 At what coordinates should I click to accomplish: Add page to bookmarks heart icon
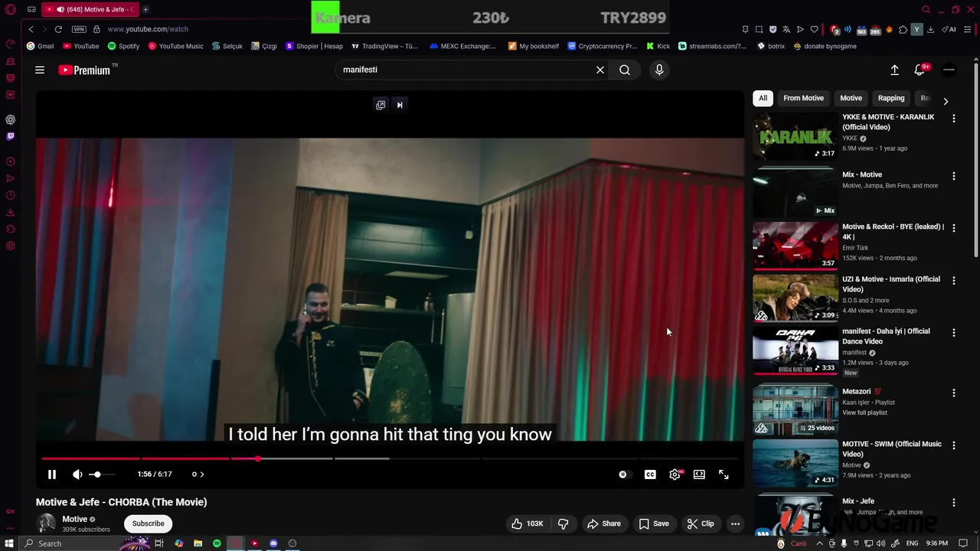[x=814, y=29]
